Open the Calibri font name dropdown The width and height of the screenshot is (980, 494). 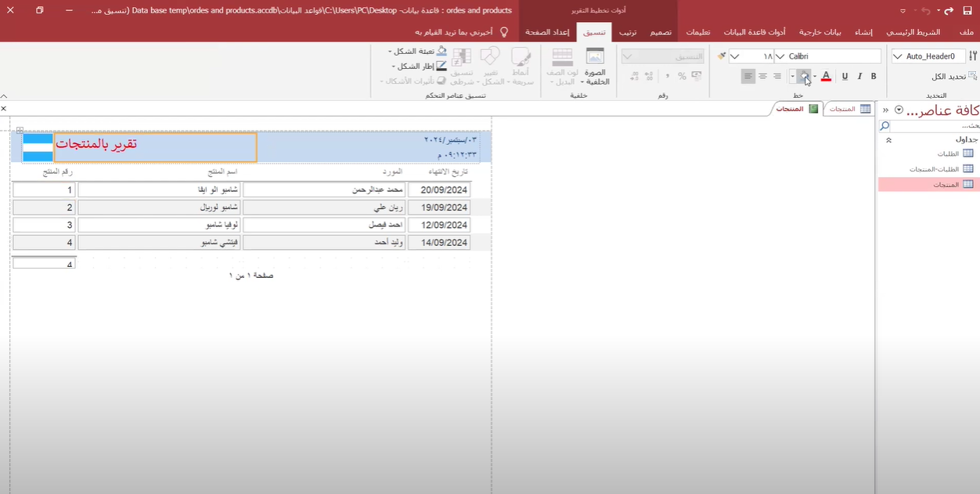[780, 56]
